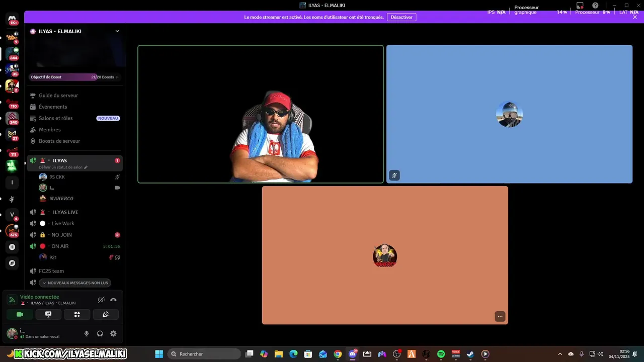Open Steam from the taskbar
Image resolution: width=644 pixels, height=362 pixels.
click(x=470, y=354)
